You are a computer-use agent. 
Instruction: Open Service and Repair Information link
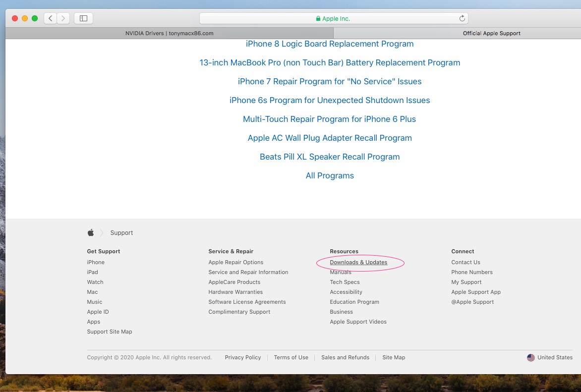[x=248, y=272]
